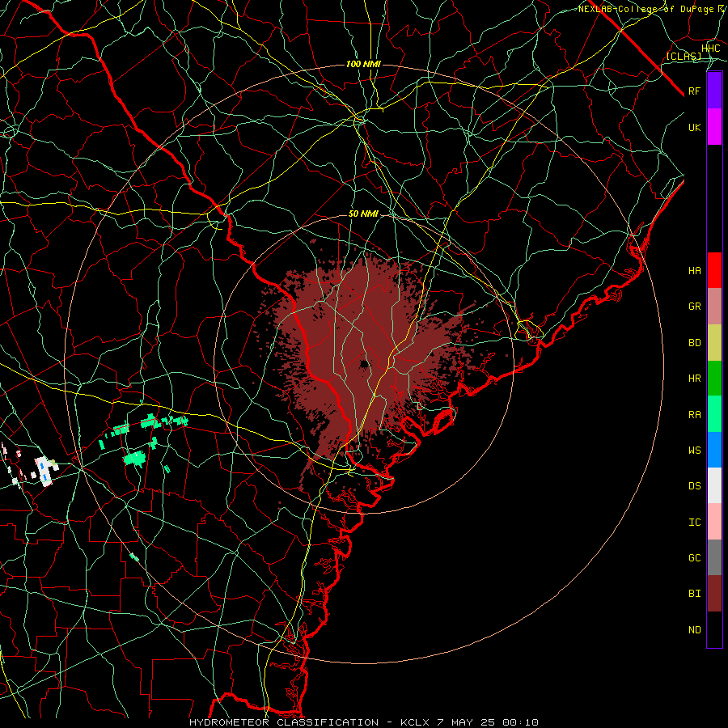This screenshot has height=728, width=728.
Task: Click the 'KCLX' radar site identifier
Action: 415,722
